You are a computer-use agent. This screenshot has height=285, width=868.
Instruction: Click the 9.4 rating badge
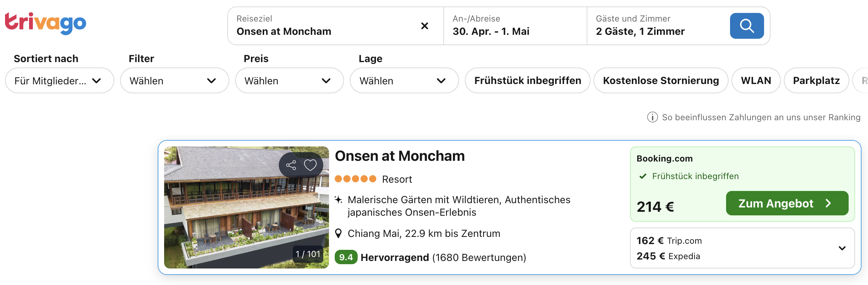(x=346, y=257)
